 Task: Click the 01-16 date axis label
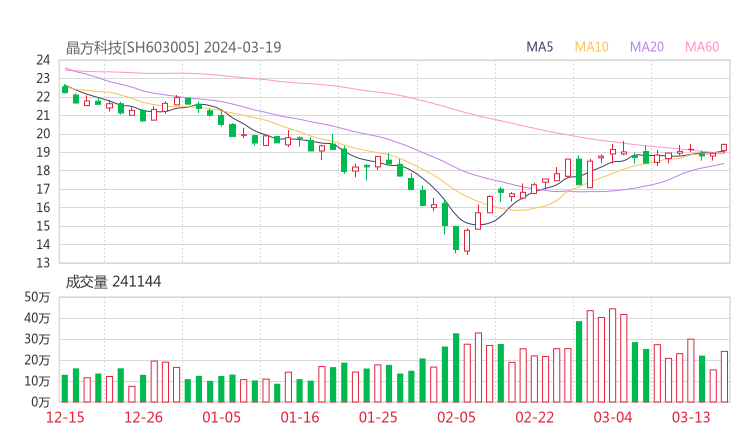[x=300, y=417]
